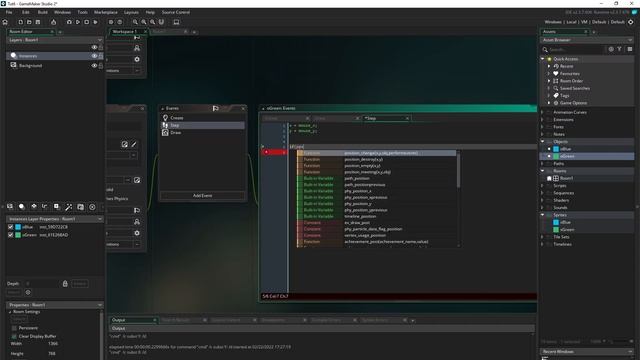The height and width of the screenshot is (360, 640).
Task: Toggle the lock on Instances layer
Action: click(x=101, y=56)
